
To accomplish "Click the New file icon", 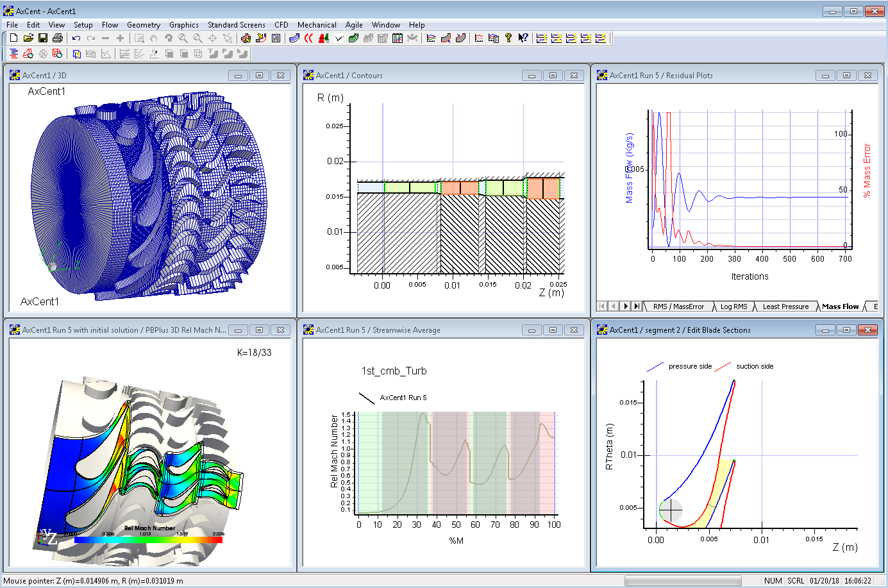I will coord(13,38).
